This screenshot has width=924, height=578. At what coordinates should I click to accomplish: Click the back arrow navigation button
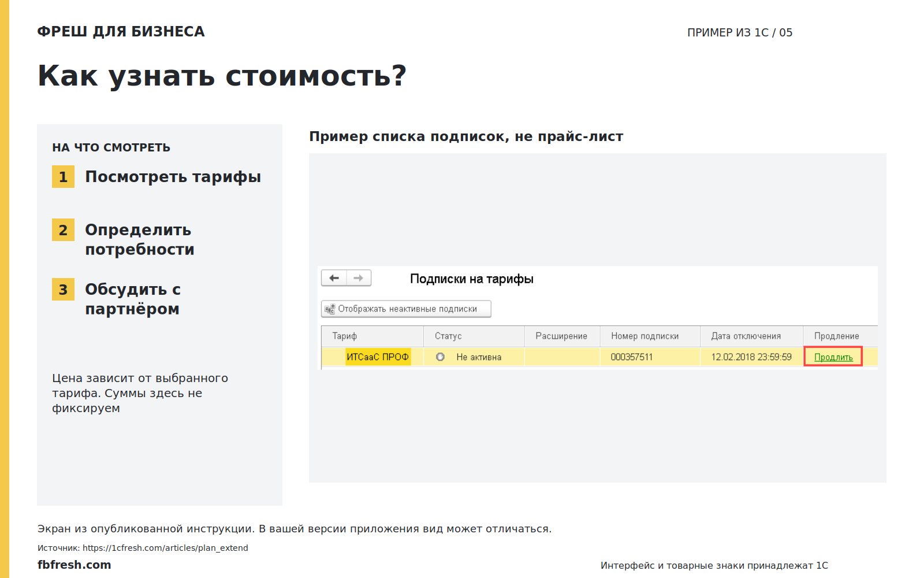pos(334,278)
